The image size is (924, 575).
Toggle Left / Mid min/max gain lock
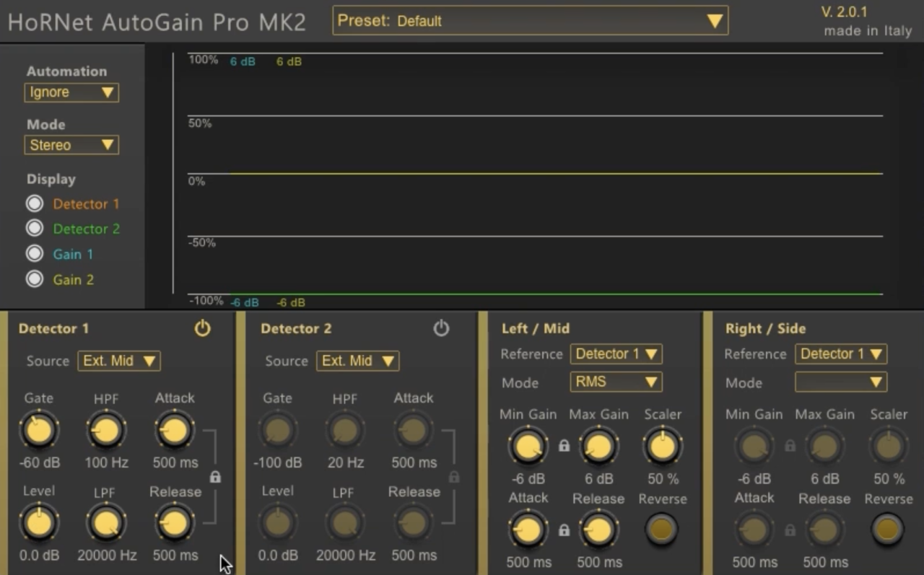pos(564,446)
